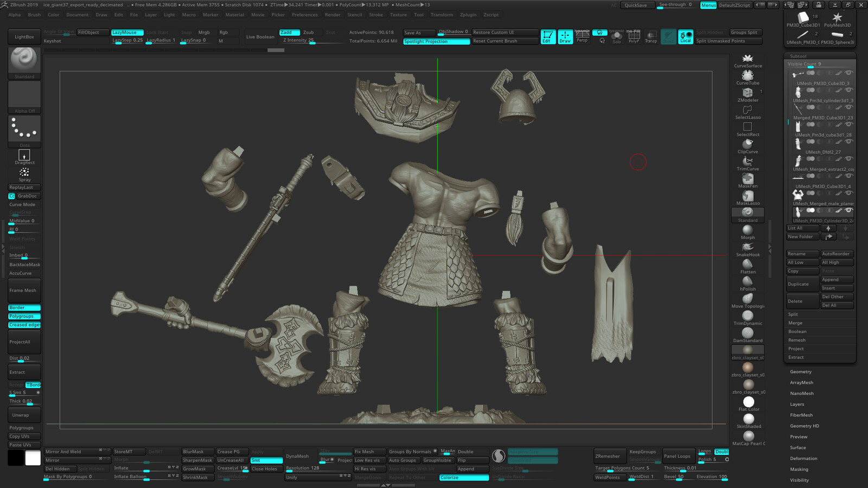Click the LightBox button

24,37
